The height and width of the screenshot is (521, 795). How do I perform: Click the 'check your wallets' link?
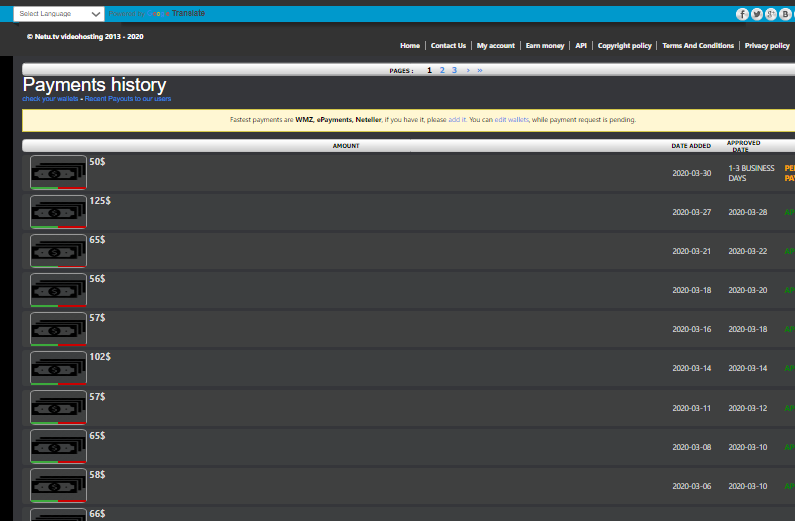click(x=51, y=99)
